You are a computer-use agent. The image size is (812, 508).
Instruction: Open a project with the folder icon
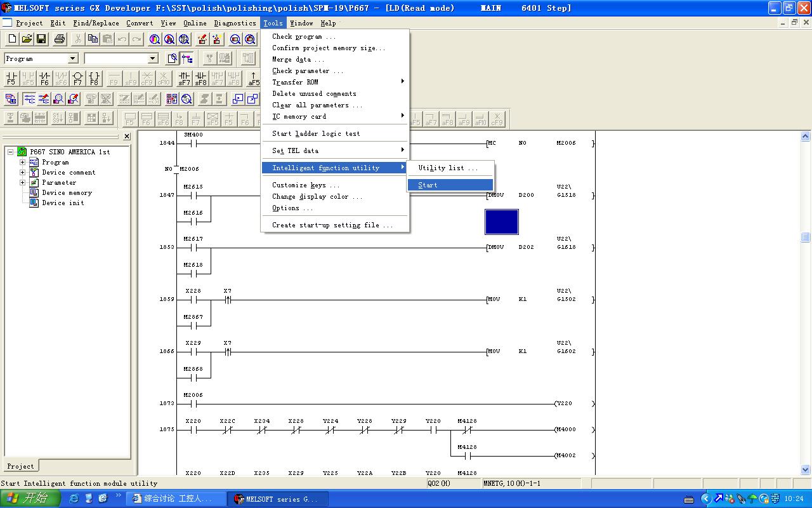(x=27, y=39)
